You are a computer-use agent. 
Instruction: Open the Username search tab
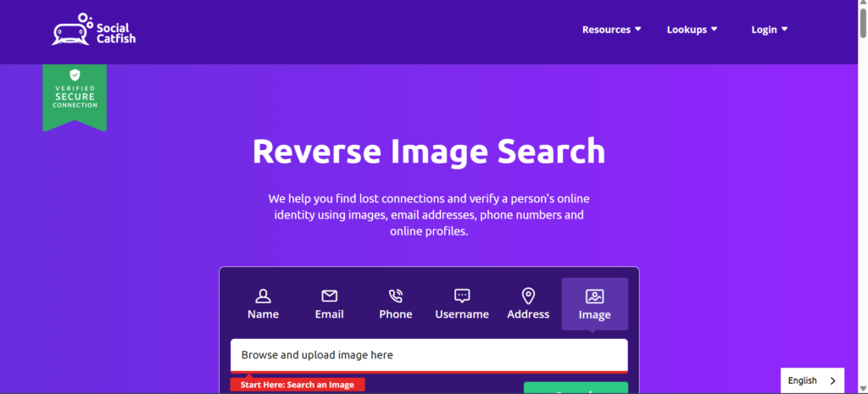point(462,304)
